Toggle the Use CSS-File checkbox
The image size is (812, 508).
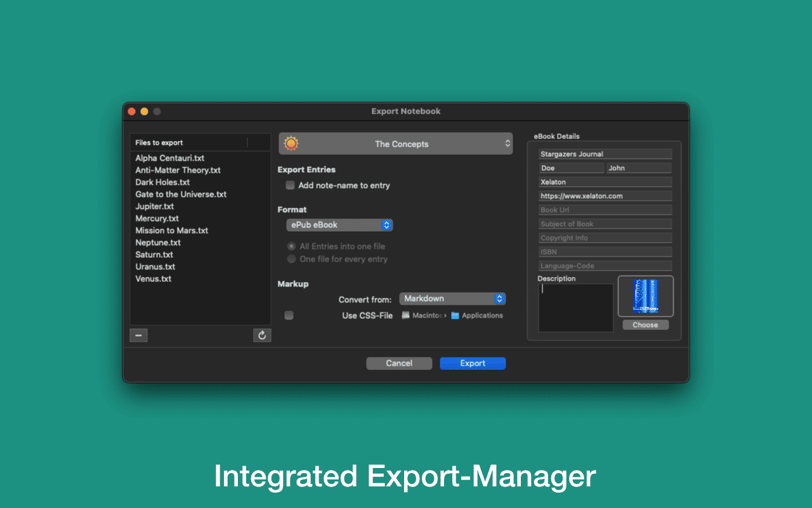(x=289, y=316)
